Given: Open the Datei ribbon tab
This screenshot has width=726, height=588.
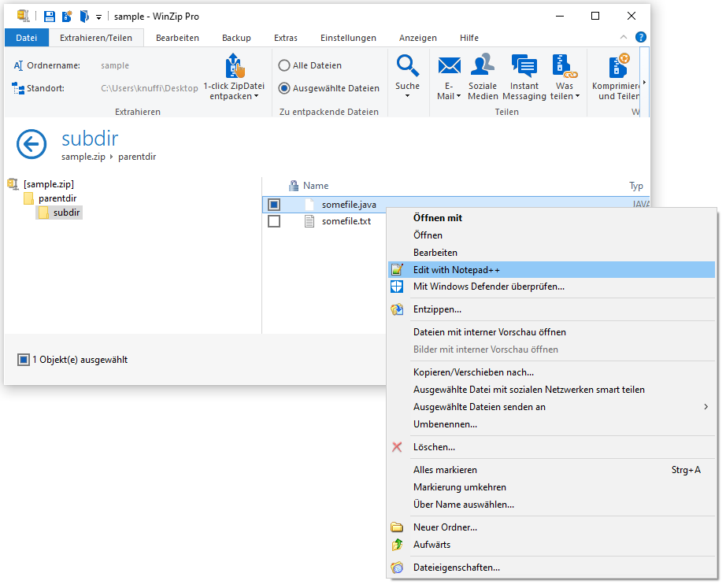Looking at the screenshot, I should tap(27, 38).
